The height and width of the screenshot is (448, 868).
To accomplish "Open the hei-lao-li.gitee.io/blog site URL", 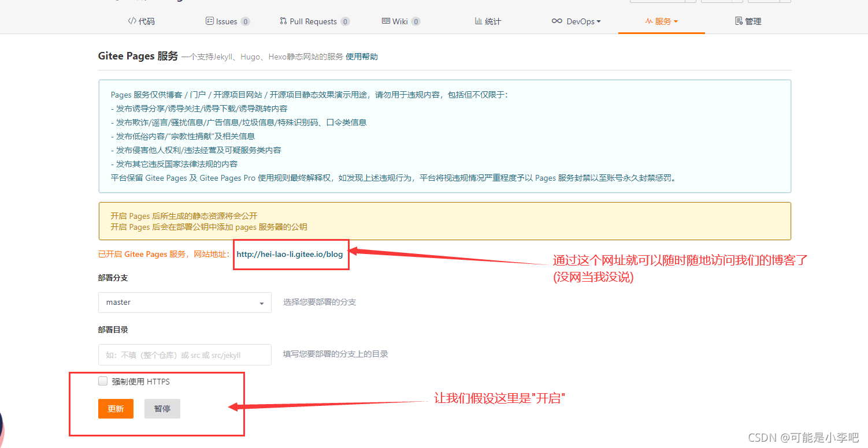I will click(290, 254).
